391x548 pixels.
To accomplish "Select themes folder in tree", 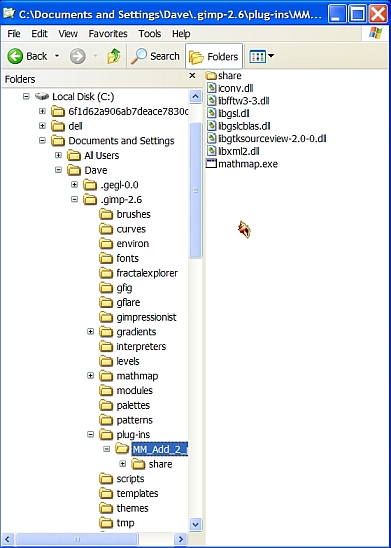I will (124, 508).
